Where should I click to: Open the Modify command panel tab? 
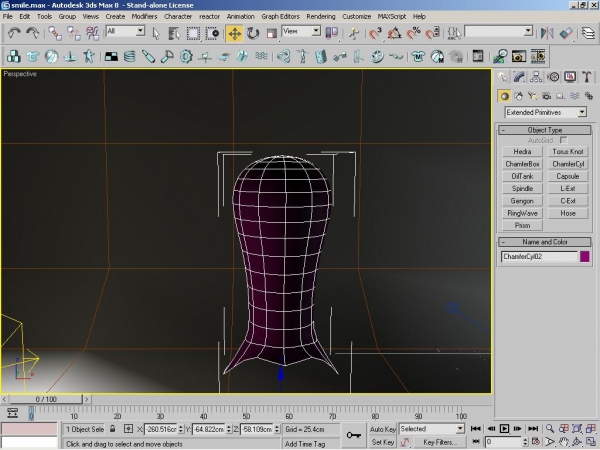(519, 77)
